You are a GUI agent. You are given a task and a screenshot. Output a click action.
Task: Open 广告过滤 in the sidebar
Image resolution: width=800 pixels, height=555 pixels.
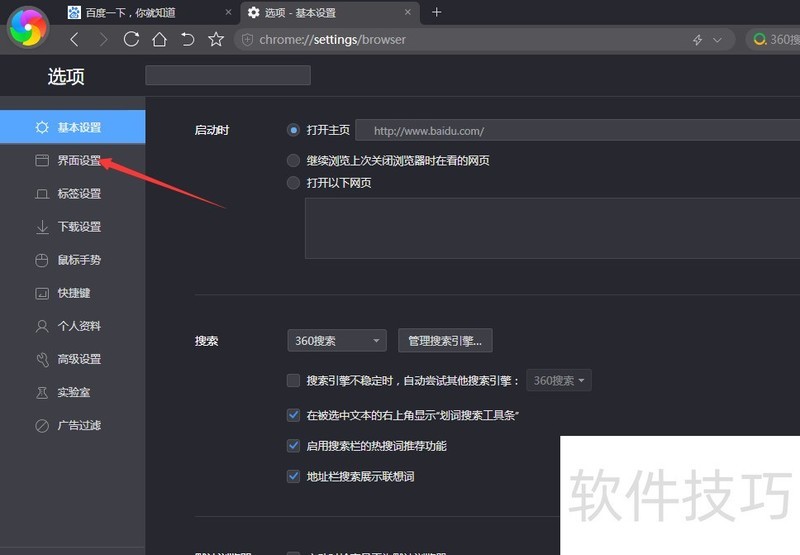coord(72,425)
